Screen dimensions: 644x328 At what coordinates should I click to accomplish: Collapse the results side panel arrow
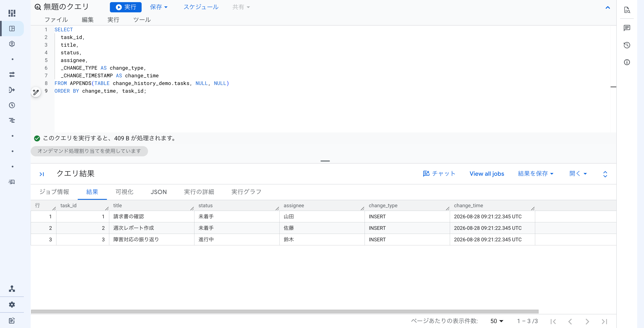click(x=42, y=174)
